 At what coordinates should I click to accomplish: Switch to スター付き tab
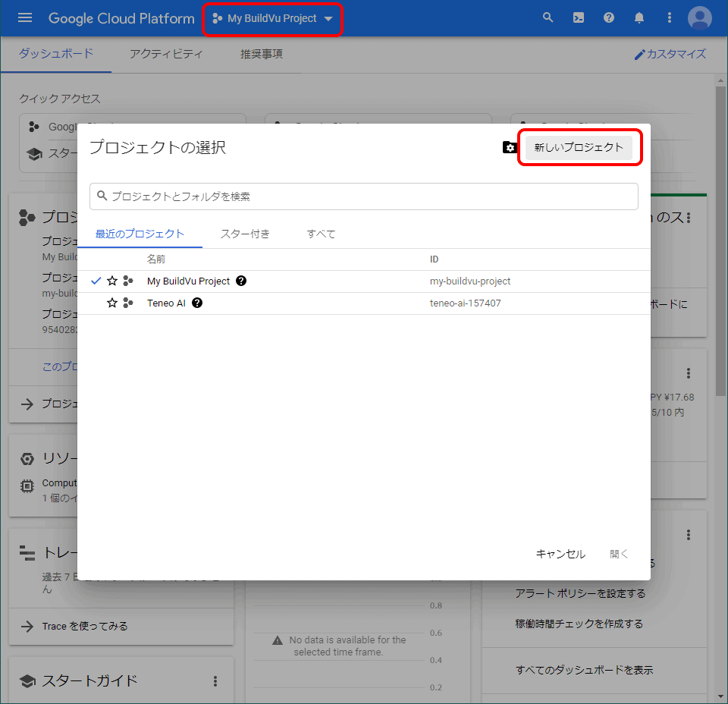[x=245, y=234]
